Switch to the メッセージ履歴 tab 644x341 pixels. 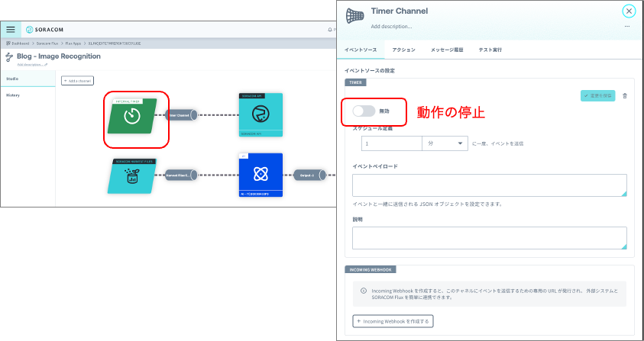click(x=447, y=50)
